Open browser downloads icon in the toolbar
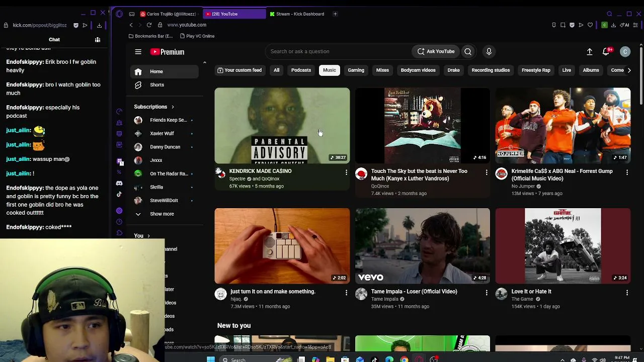Viewport: 644px width, 362px height. coord(613,25)
